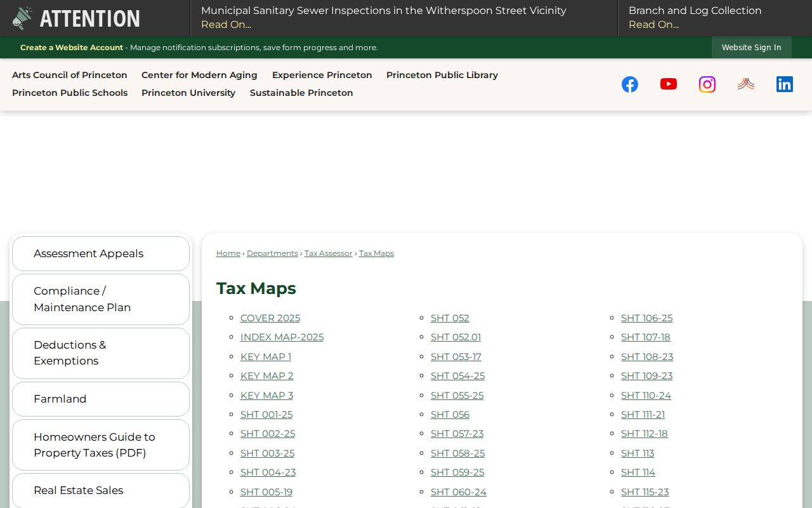The image size is (812, 508).
Task: Open Princeton Public Schools link
Action: point(70,93)
